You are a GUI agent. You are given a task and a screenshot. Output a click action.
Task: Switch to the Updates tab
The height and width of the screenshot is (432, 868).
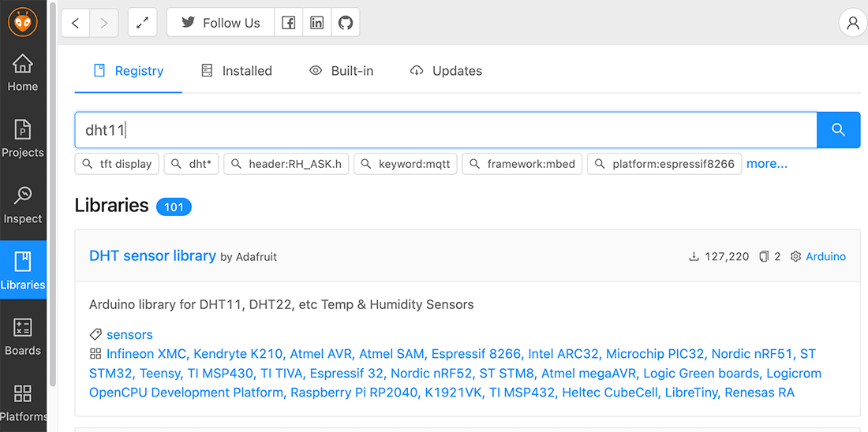pyautogui.click(x=446, y=71)
